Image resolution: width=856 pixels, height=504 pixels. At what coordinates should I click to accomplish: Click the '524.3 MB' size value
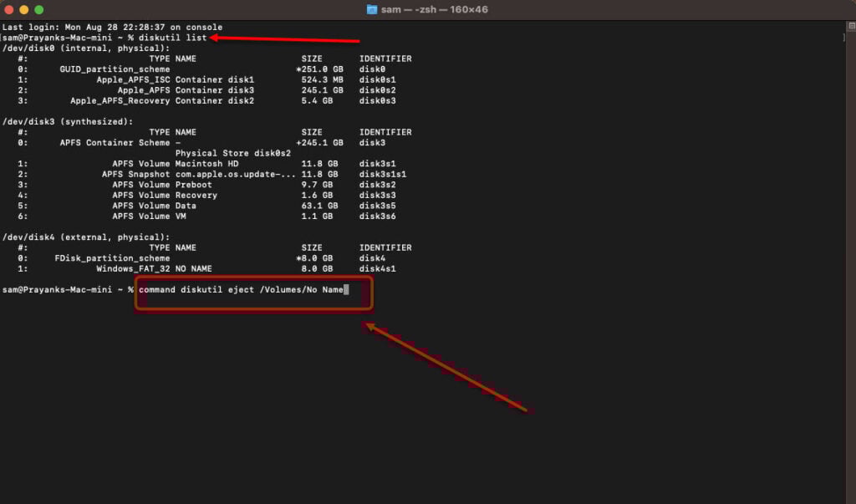[x=322, y=79]
